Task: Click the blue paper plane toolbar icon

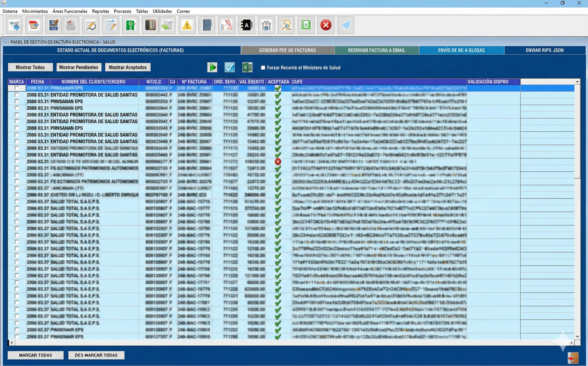Action: pyautogui.click(x=346, y=25)
